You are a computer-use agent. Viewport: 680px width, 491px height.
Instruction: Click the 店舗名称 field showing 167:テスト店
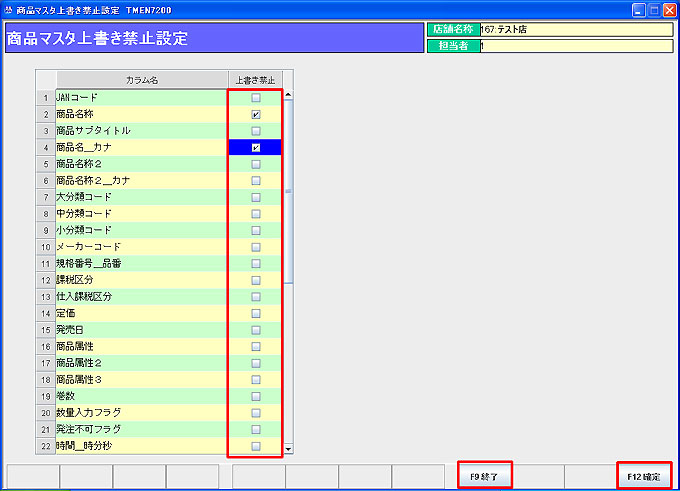[576, 29]
